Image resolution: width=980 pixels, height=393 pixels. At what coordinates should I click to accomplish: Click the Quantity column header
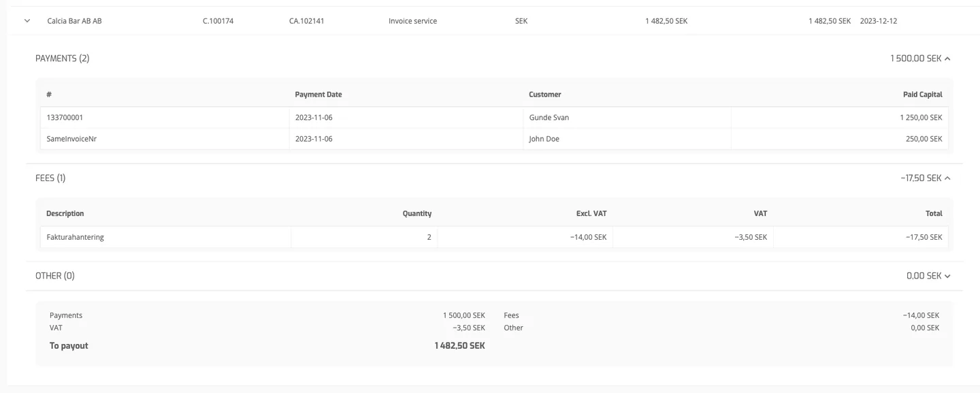(417, 214)
